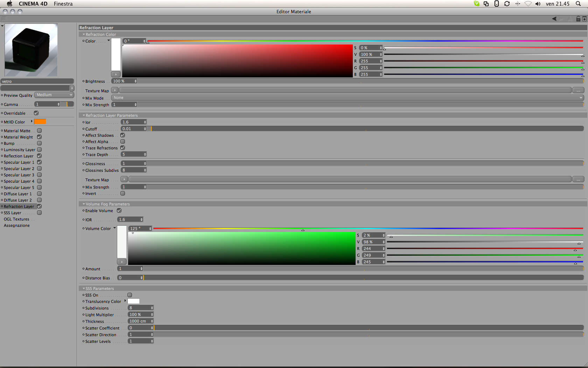This screenshot has height=368, width=588.
Task: Enable the Affect Alpha checkbox
Action: point(123,142)
